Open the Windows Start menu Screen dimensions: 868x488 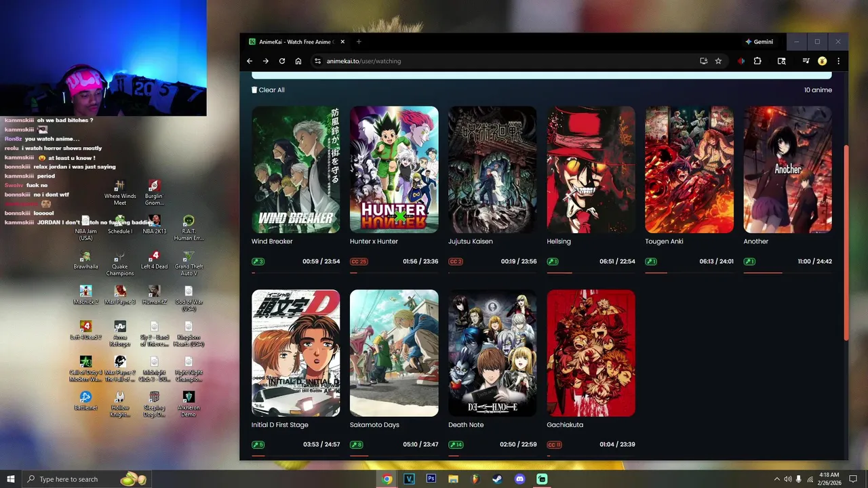tap(11, 479)
